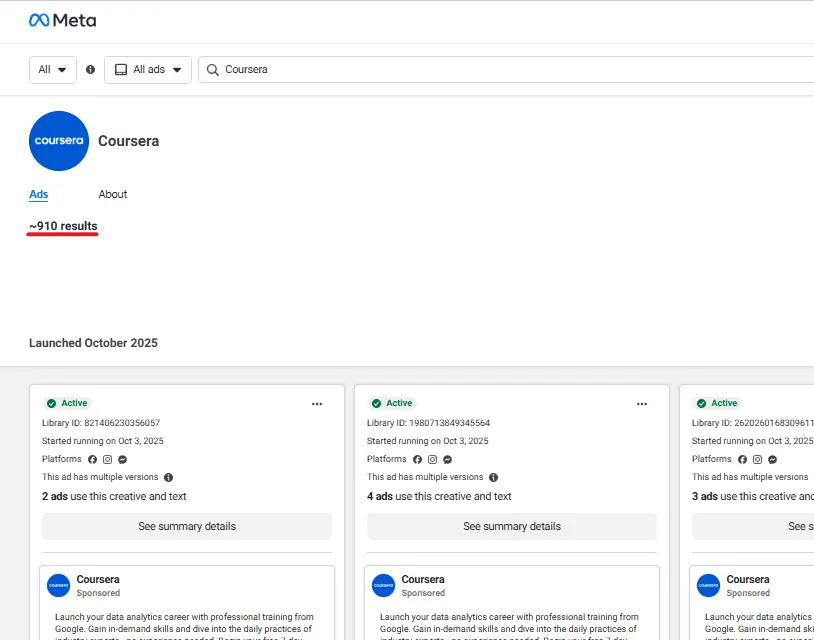Click Facebook platform icon in first ad
This screenshot has height=640, width=814.
click(92, 459)
